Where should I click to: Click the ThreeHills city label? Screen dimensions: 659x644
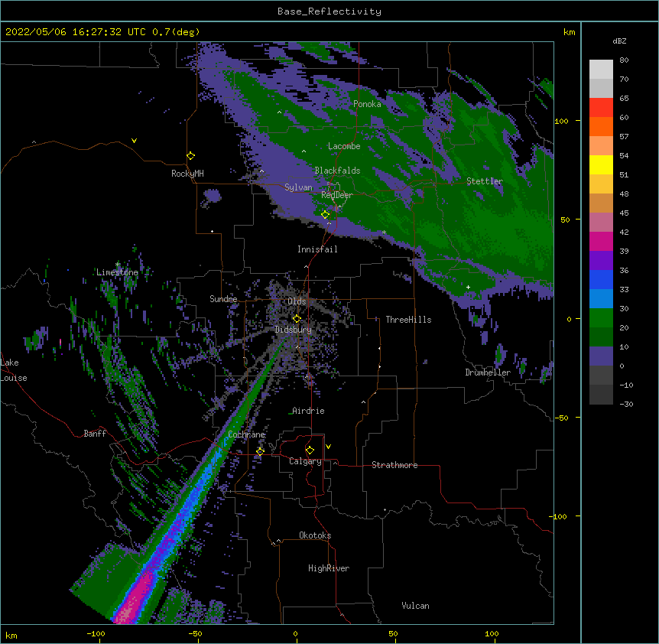click(408, 320)
